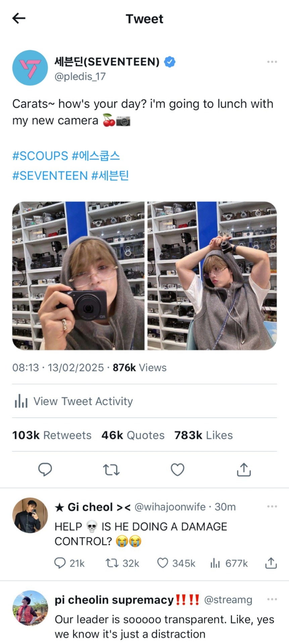Reply to the SEVENTEEN tweet

click(x=45, y=470)
